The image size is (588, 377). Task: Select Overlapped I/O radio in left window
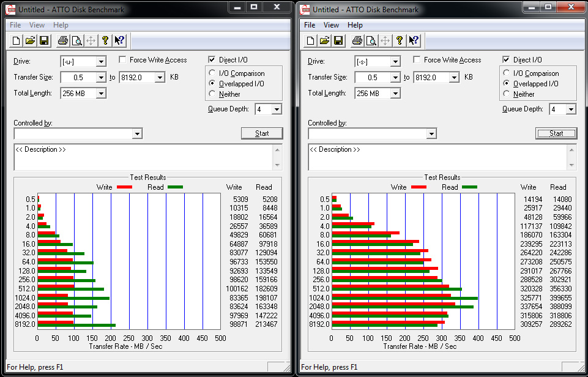pyautogui.click(x=212, y=83)
